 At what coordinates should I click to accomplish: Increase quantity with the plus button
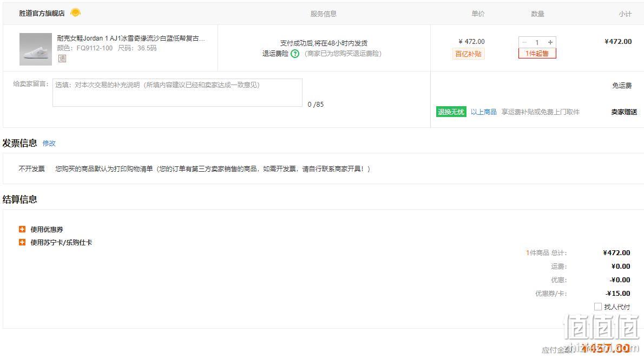(x=550, y=42)
